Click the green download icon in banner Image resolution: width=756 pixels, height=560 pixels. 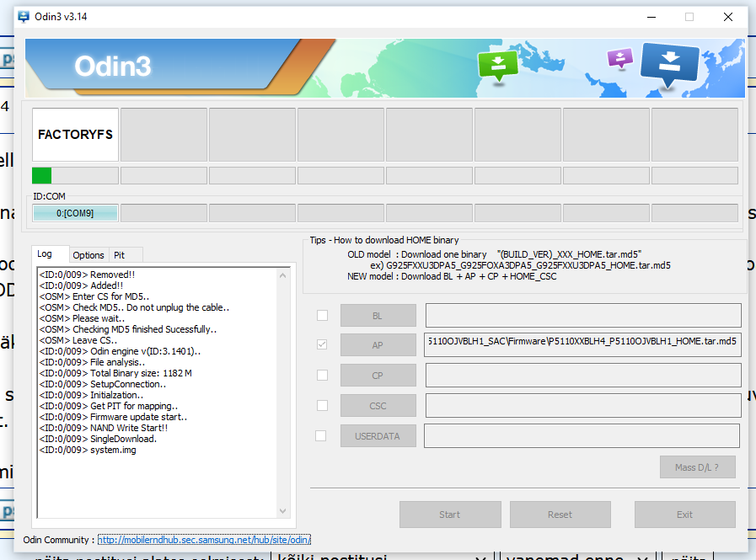[498, 66]
